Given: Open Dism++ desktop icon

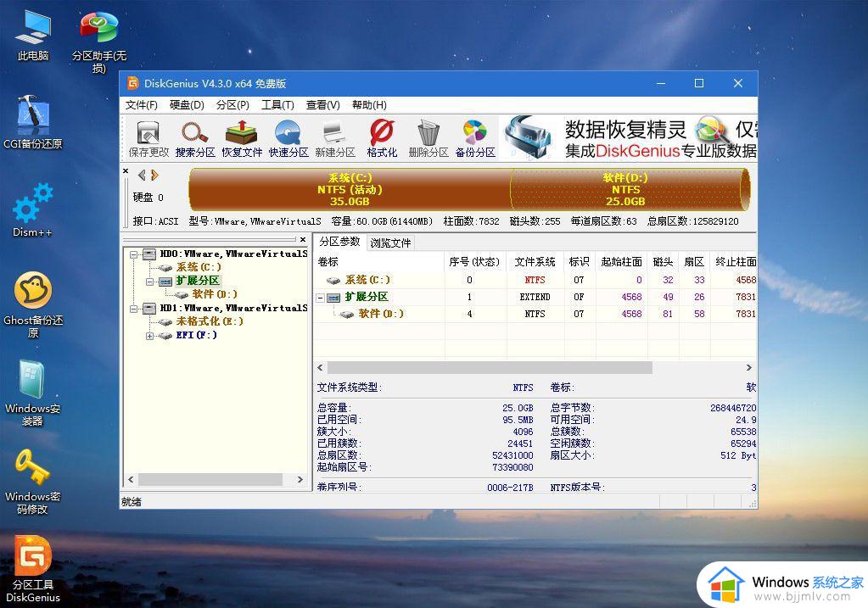Looking at the screenshot, I should click(x=32, y=210).
